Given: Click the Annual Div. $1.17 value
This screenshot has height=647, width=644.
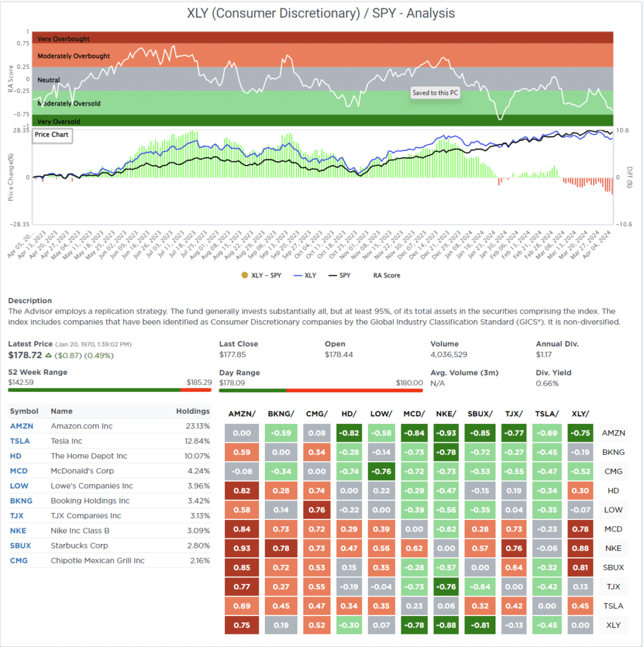Looking at the screenshot, I should pos(544,354).
